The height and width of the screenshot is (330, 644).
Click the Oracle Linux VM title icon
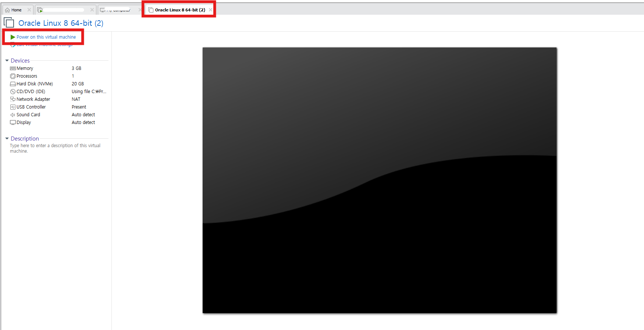pos(9,23)
